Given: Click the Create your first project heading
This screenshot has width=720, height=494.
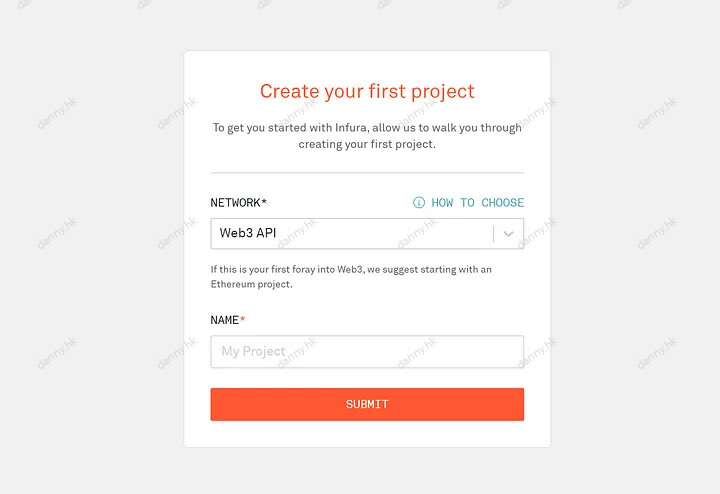Looking at the screenshot, I should coord(367,91).
